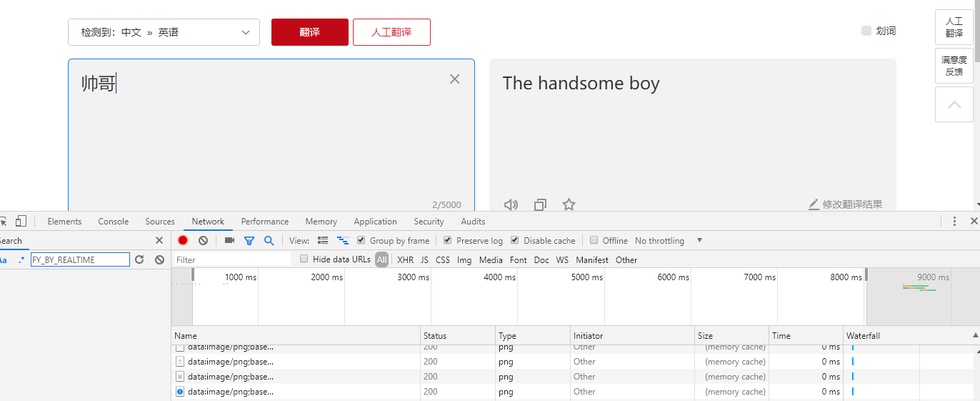The height and width of the screenshot is (401, 980).
Task: Open DevTools three-dot customize menu
Action: (x=954, y=222)
